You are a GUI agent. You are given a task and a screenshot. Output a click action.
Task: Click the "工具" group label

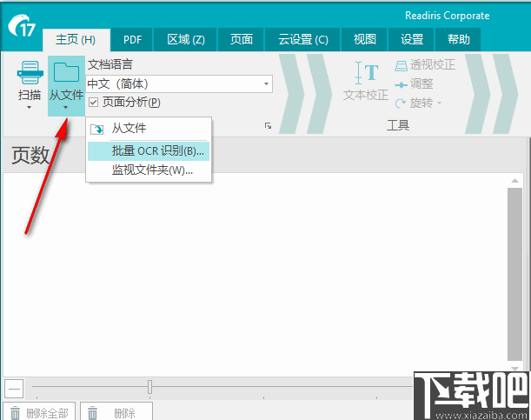(x=398, y=125)
